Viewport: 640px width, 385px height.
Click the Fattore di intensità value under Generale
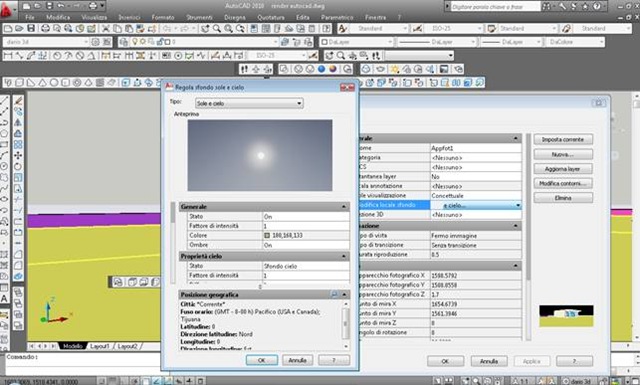click(x=306, y=226)
